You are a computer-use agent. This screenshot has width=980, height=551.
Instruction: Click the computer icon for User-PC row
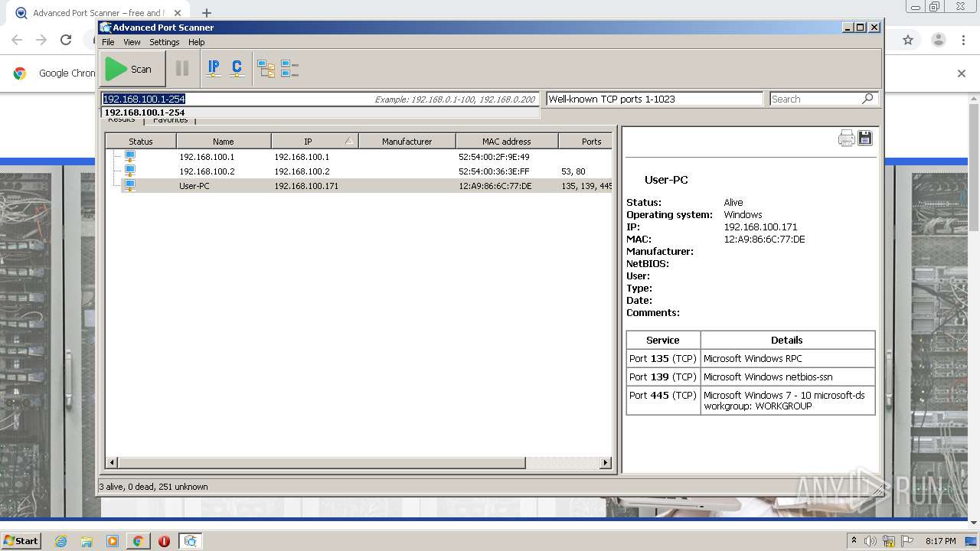pyautogui.click(x=129, y=185)
